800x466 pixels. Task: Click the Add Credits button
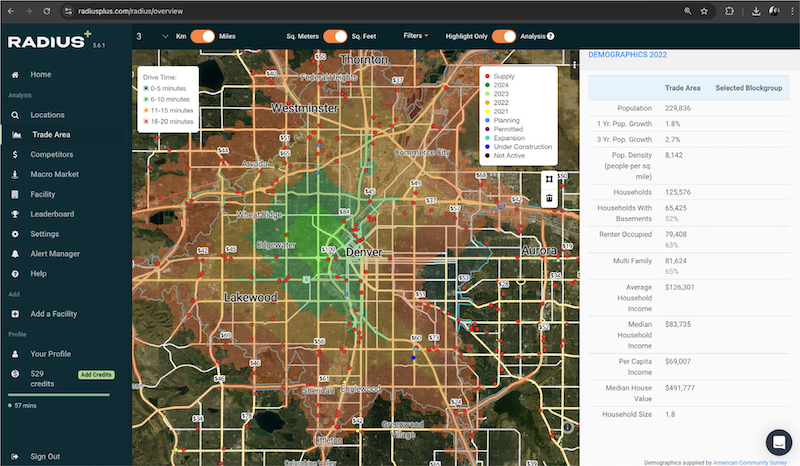pos(98,373)
